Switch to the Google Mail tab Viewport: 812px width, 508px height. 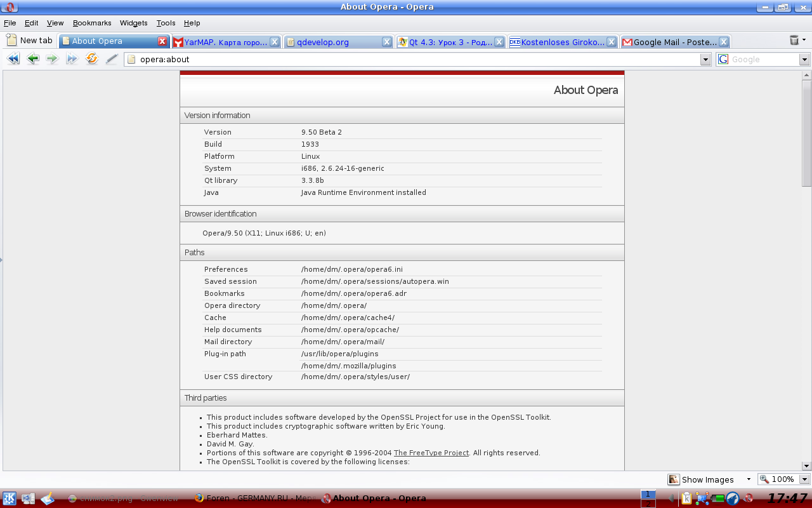pos(675,42)
